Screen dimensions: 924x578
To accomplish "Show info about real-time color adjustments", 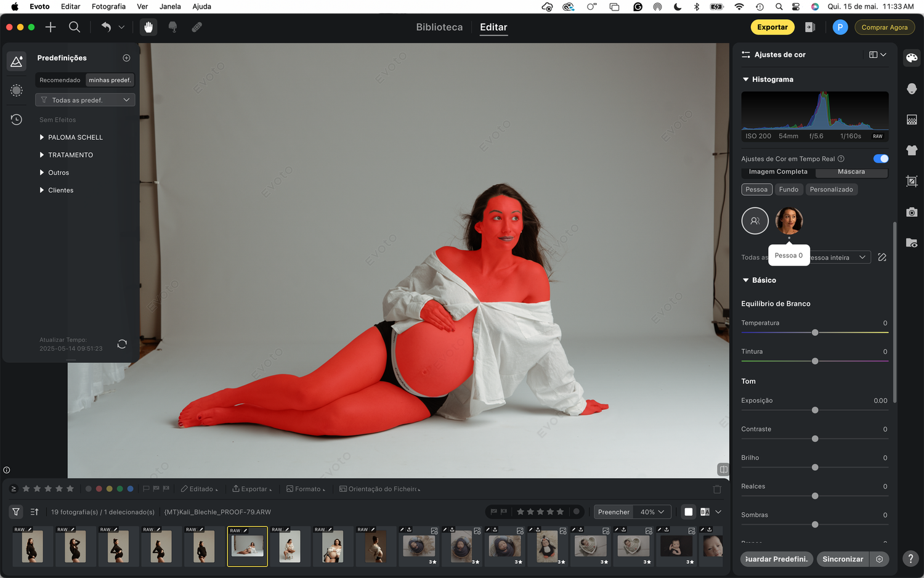I will click(841, 159).
